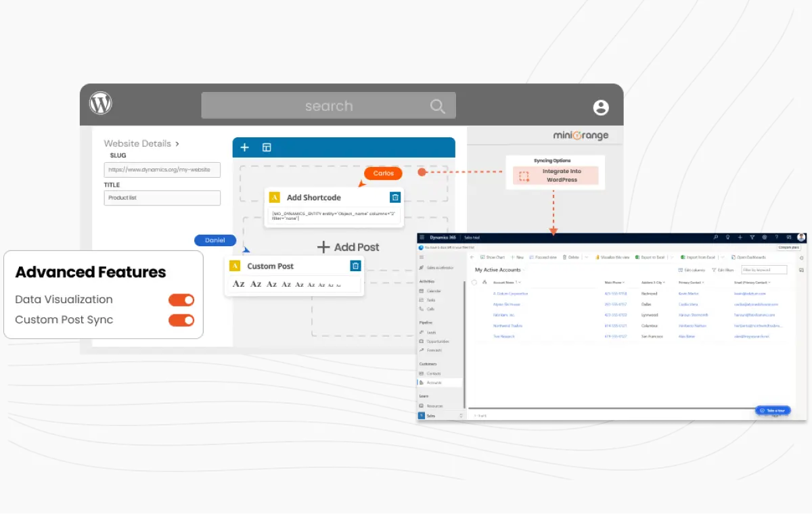Click the layout icon in blue editor bar
Viewport: 812px width, 514px height.
[267, 147]
